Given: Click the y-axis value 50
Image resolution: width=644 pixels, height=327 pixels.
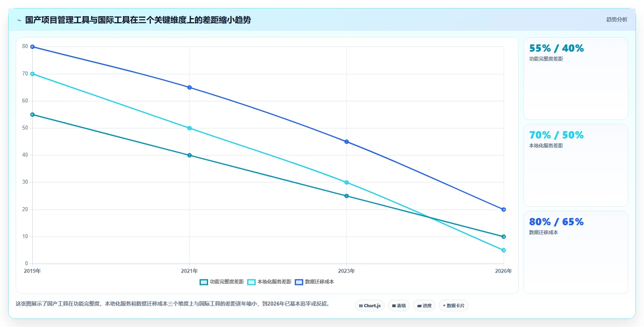Looking at the screenshot, I should (x=25, y=128).
